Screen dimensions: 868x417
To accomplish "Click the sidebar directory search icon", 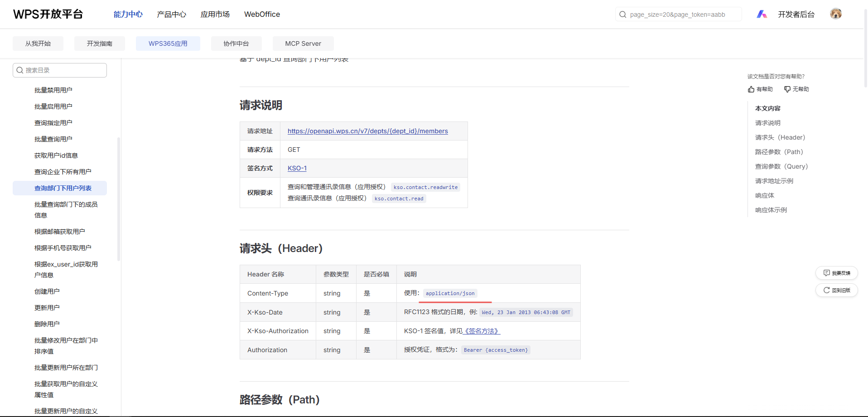I will (x=20, y=70).
